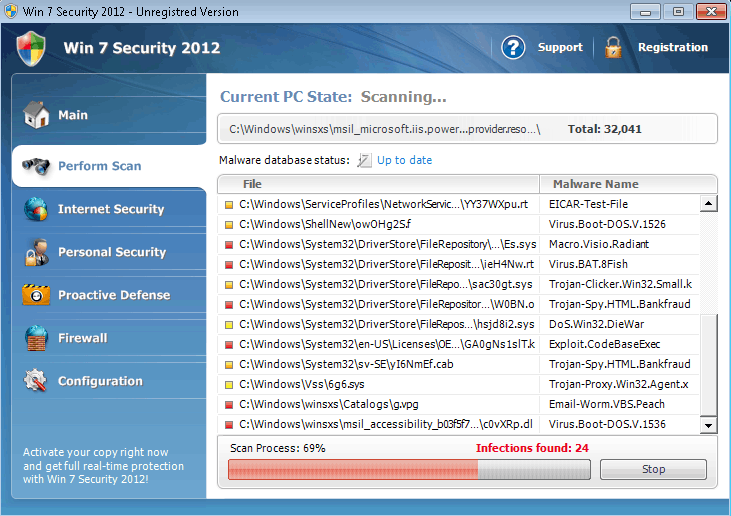Click the house icon beside Main
Screen dimensions: 731x516
36,115
